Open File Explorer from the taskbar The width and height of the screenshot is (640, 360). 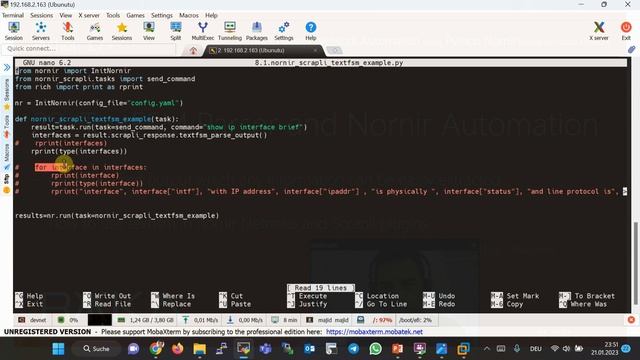tap(199, 349)
